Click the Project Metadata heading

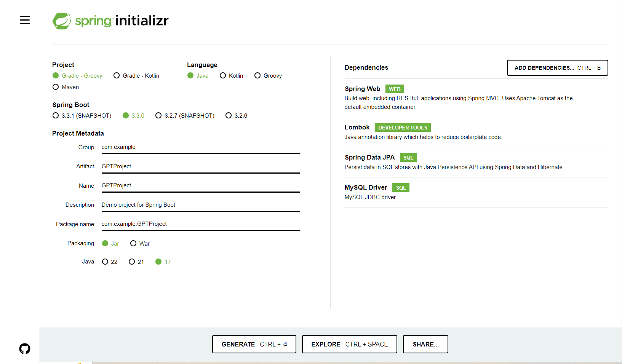click(78, 134)
